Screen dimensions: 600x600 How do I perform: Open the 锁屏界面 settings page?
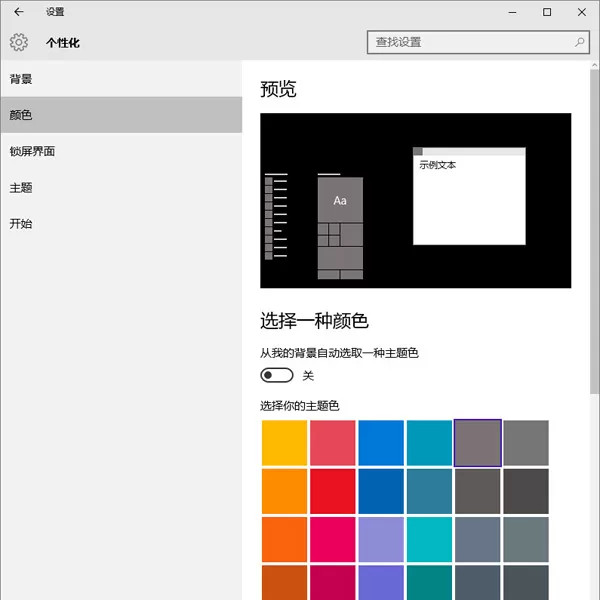[121, 151]
